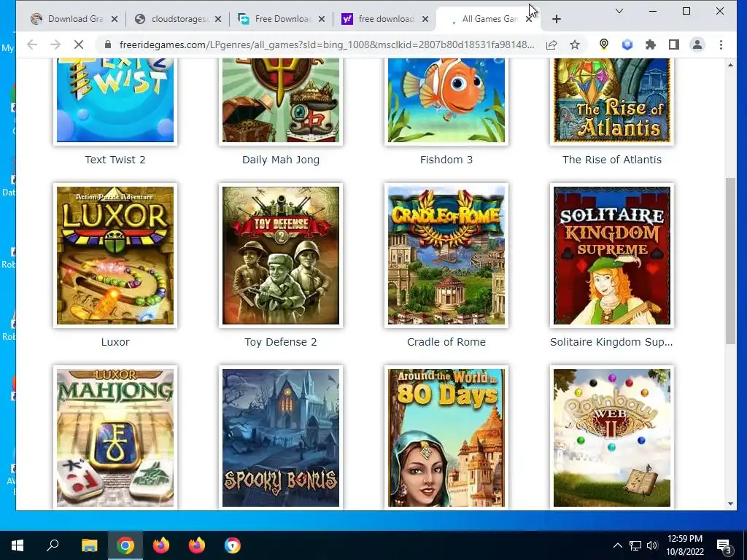The image size is (747, 560).
Task: Share this page using the share icon
Action: (551, 44)
